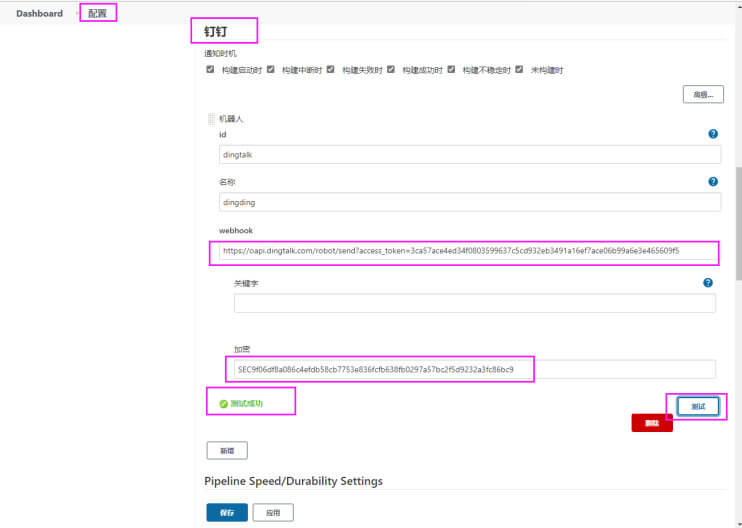Click the 测试成功 status text
This screenshot has width=742, height=528.
pyautogui.click(x=246, y=404)
